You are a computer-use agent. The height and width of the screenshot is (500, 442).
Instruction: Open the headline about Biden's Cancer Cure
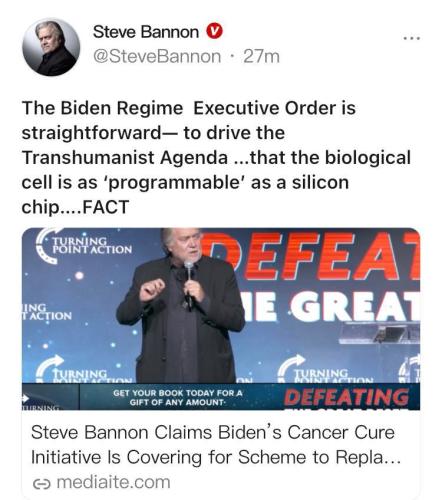[215, 445]
